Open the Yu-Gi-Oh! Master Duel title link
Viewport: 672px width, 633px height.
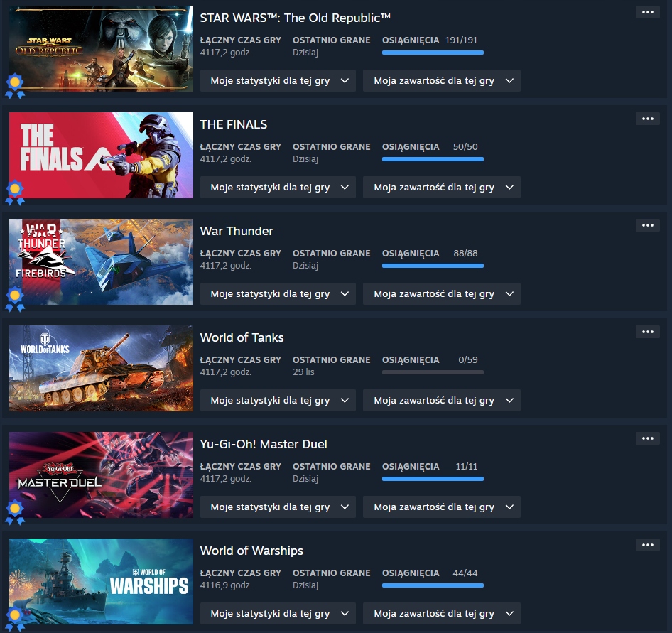click(x=264, y=444)
